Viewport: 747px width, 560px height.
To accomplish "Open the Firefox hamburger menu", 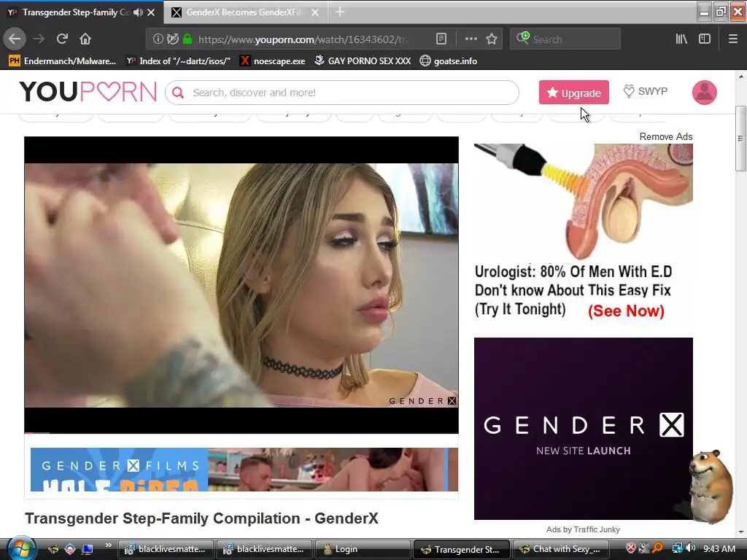I will 733,39.
